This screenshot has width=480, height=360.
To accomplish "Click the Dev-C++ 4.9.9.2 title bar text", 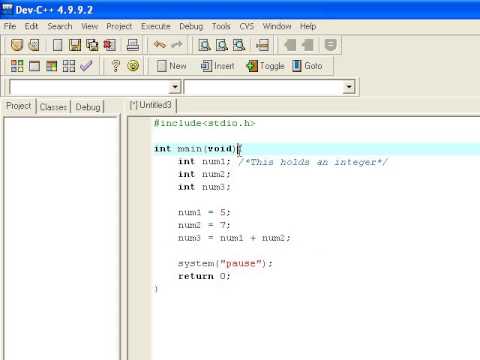I will pyautogui.click(x=54, y=10).
